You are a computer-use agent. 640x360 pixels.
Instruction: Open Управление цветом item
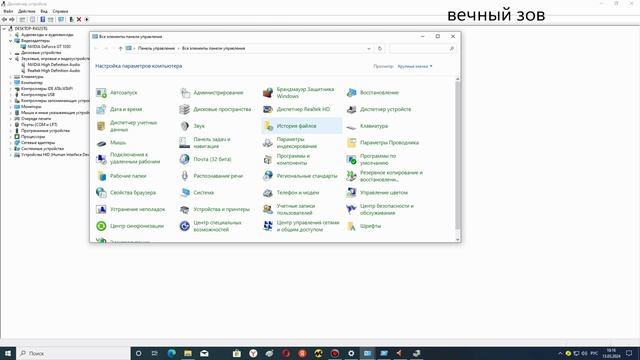pyautogui.click(x=377, y=193)
